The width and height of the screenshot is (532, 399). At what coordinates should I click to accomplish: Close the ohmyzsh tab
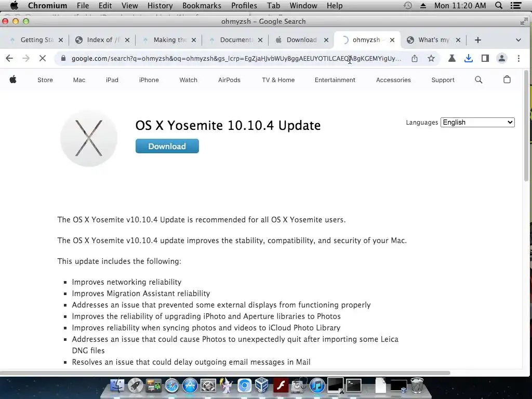coord(392,40)
